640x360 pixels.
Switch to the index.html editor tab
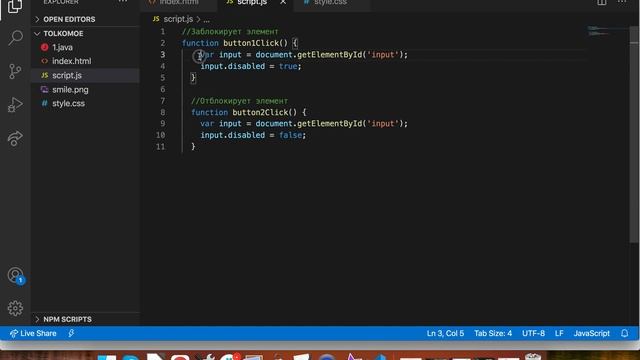coord(178,3)
